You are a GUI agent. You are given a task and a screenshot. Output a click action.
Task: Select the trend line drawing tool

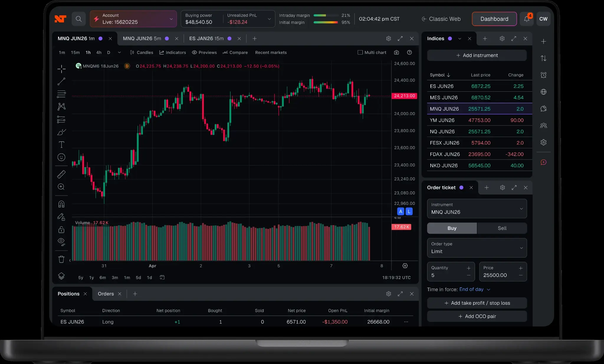(x=61, y=81)
